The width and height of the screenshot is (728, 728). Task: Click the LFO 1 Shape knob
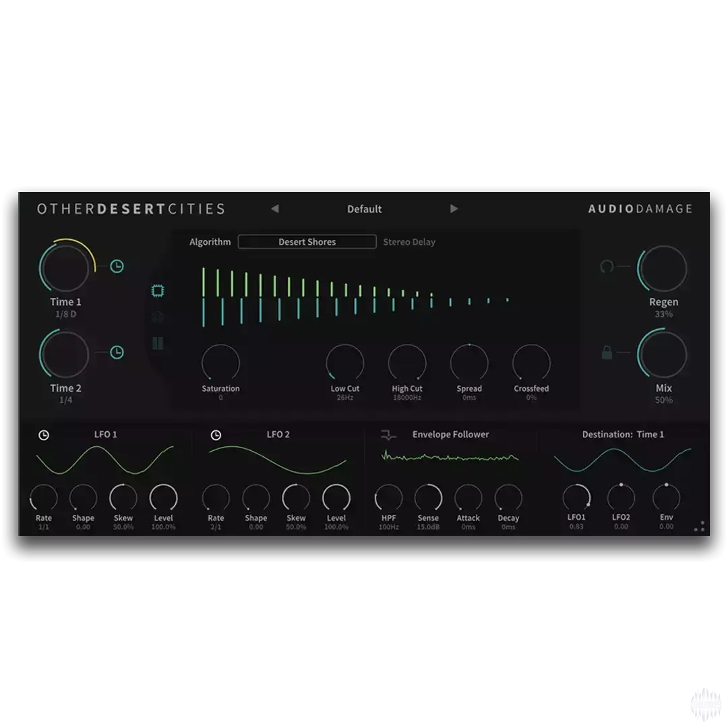83,497
